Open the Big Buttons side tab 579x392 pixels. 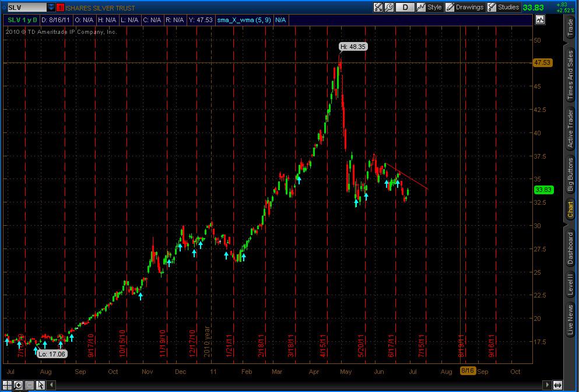click(571, 175)
